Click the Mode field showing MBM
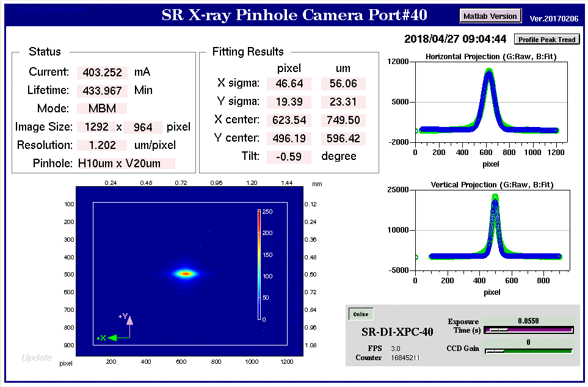 click(x=102, y=109)
